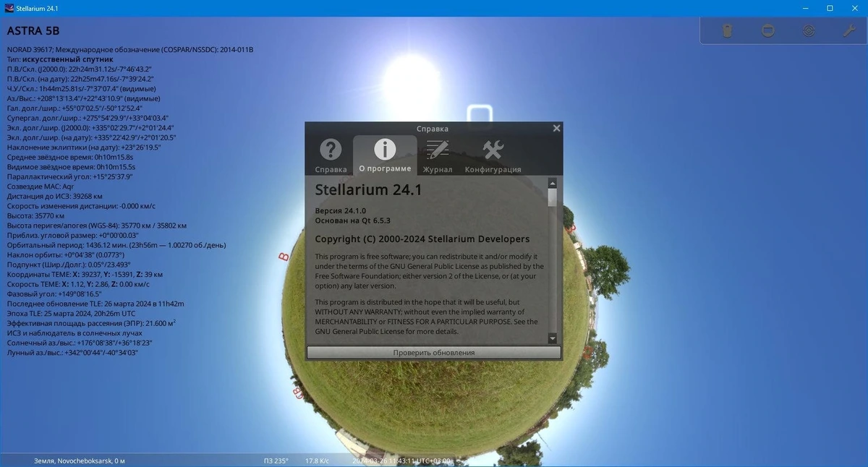Image resolution: width=868 pixels, height=467 pixels.
Task: Click the selected satellite marker near the Sun
Action: click(479, 116)
